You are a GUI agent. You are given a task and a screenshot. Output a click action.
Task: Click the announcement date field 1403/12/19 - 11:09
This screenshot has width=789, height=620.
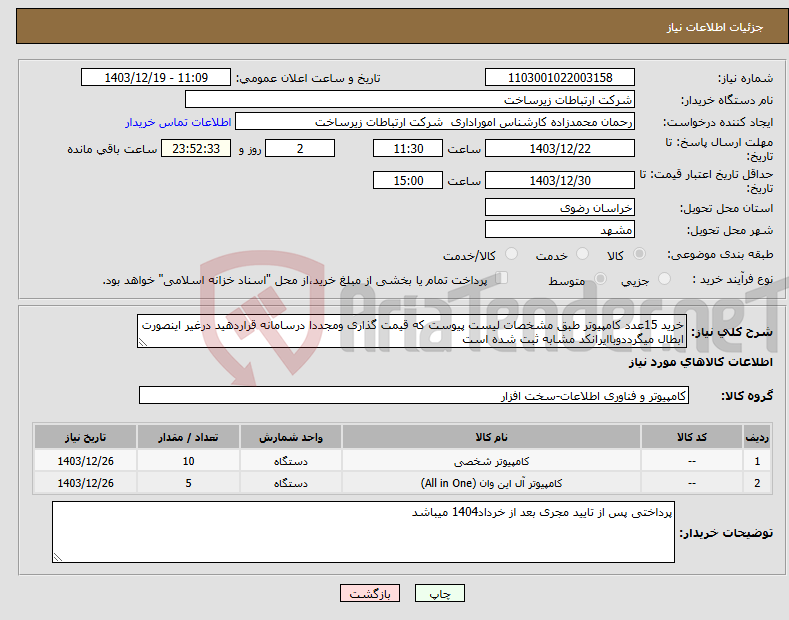[156, 78]
